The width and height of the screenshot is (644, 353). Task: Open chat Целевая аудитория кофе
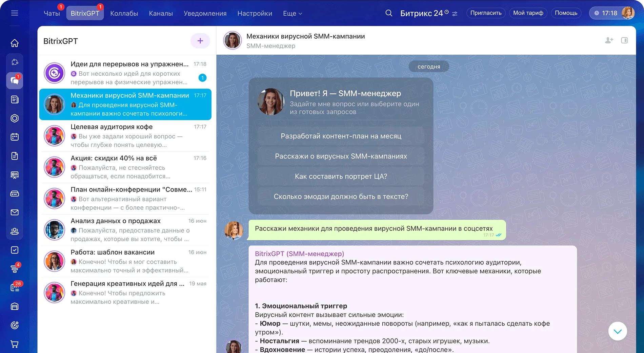pos(125,136)
